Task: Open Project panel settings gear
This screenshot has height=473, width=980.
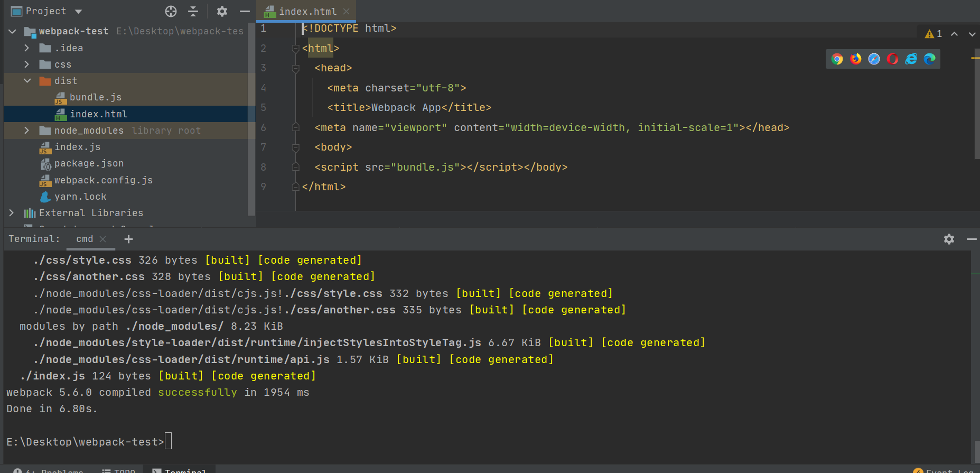Action: coord(222,11)
